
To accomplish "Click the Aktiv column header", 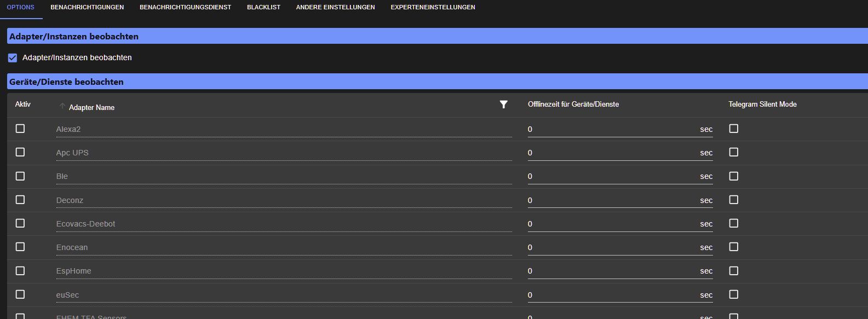I will click(x=23, y=104).
